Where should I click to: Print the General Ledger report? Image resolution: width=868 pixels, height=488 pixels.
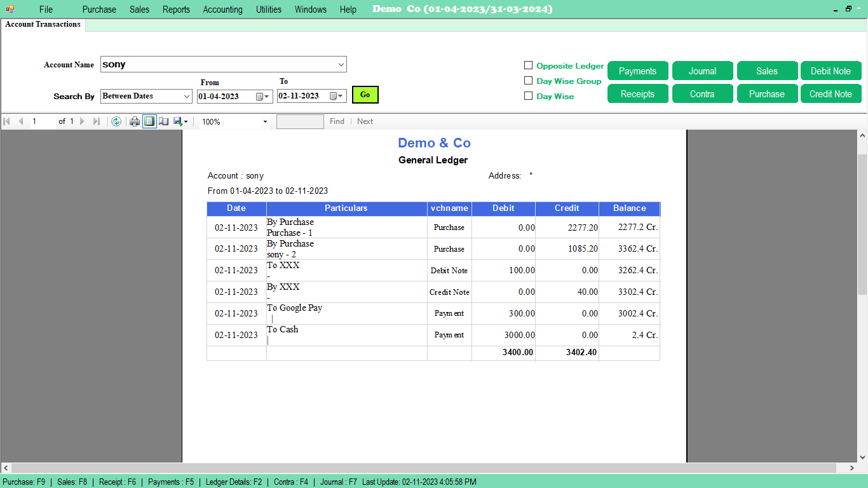(134, 121)
